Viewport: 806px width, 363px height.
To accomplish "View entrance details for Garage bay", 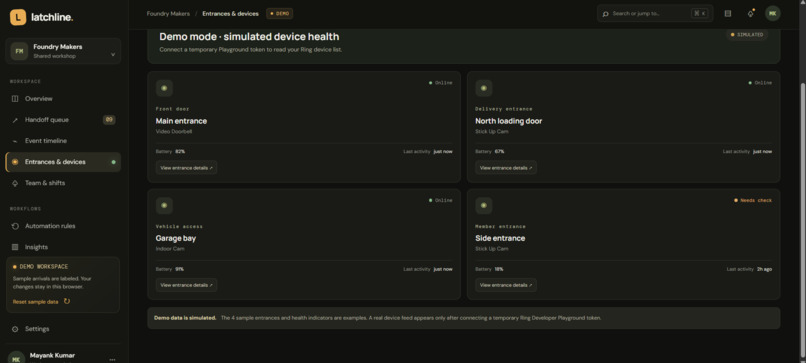I will 187,285.
